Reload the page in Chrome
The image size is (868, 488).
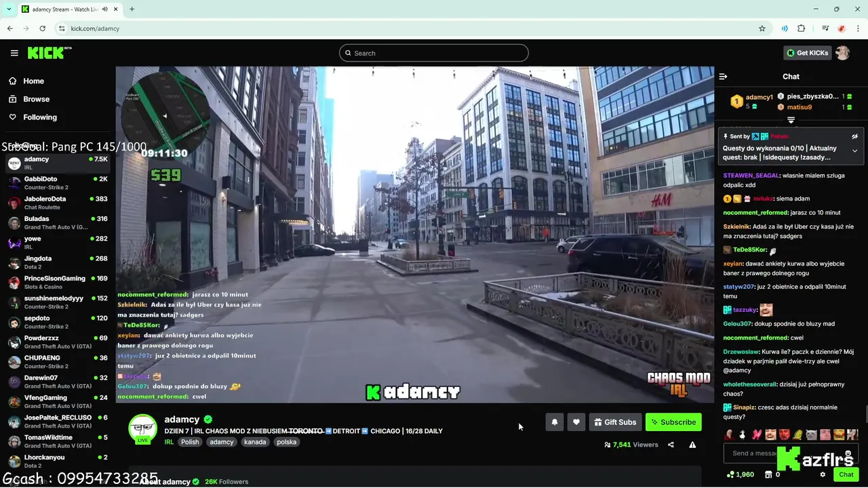coord(43,28)
